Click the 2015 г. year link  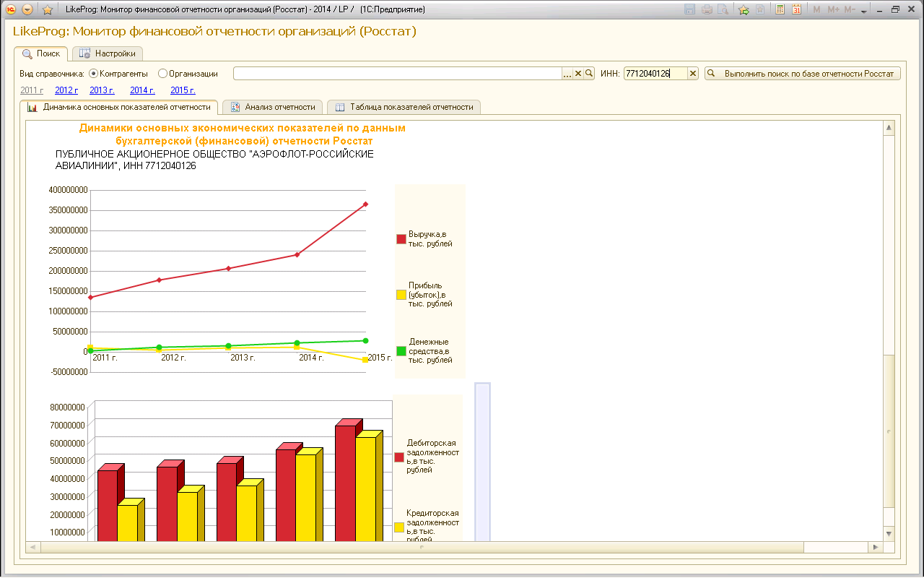tap(183, 90)
